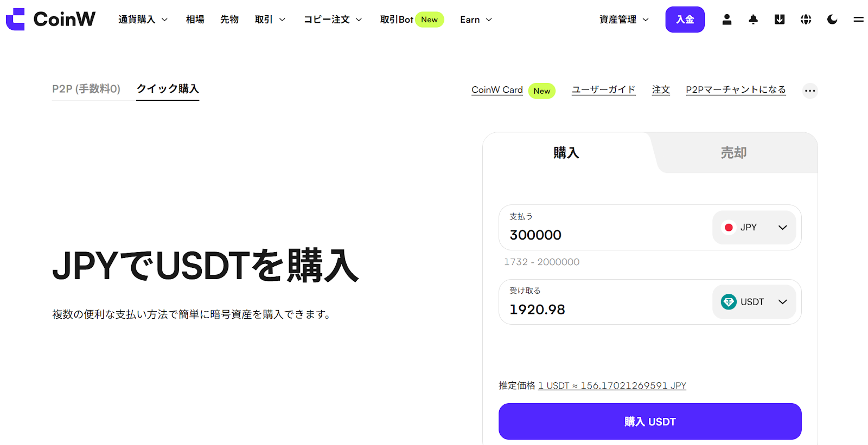Expand the JPY currency dropdown
Screen dimensions: 868x445
[x=754, y=228]
